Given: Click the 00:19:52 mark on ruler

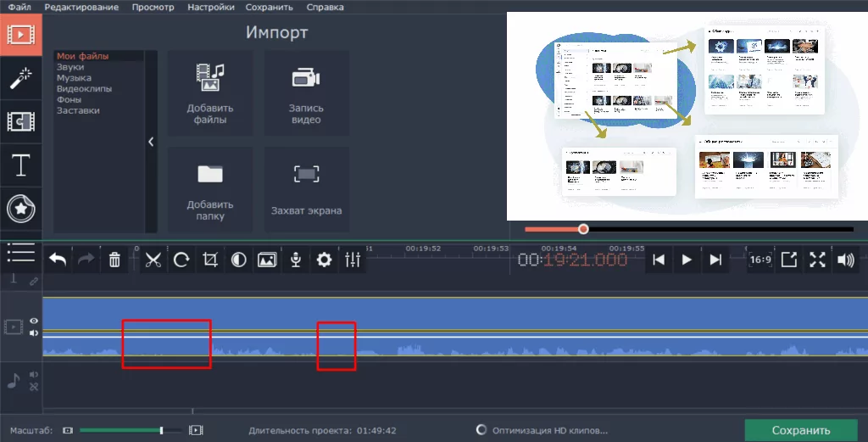Looking at the screenshot, I should [x=423, y=249].
